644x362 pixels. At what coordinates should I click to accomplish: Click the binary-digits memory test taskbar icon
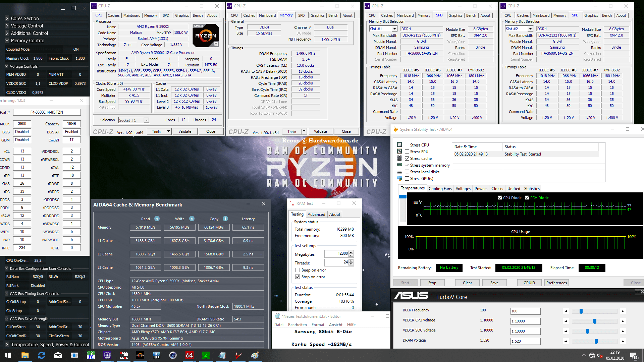pos(124,355)
